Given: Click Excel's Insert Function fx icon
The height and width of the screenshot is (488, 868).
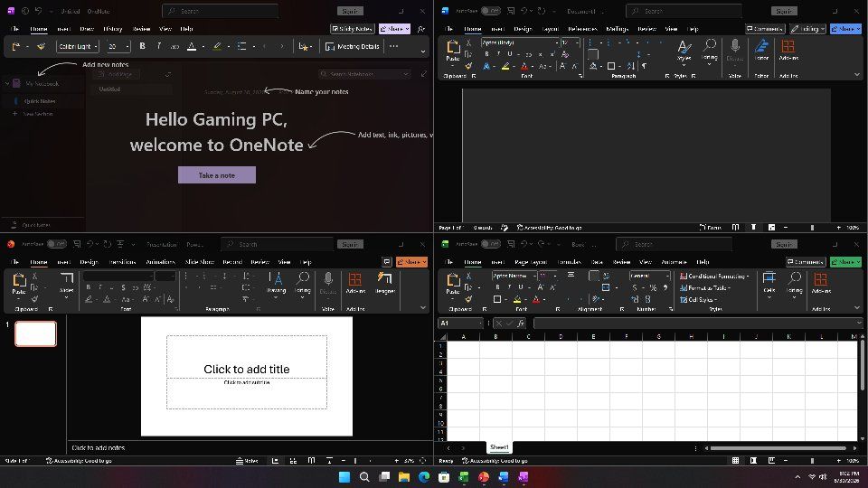Looking at the screenshot, I should [x=521, y=324].
